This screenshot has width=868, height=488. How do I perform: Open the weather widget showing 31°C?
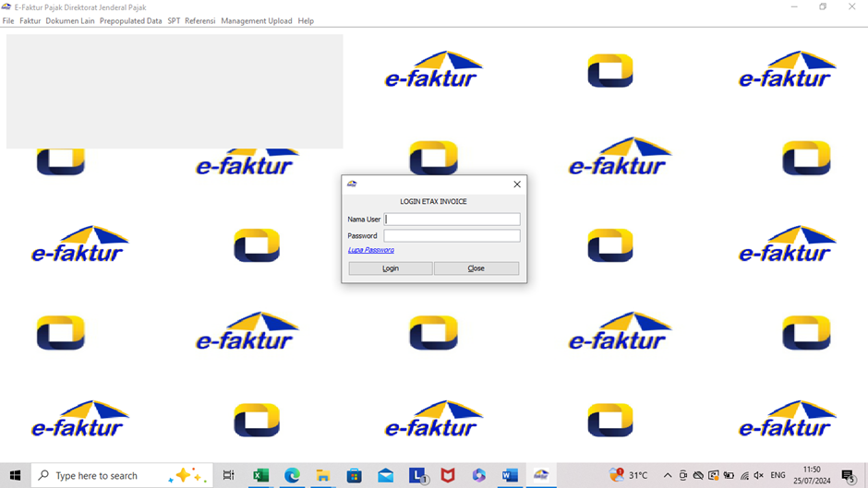point(628,475)
